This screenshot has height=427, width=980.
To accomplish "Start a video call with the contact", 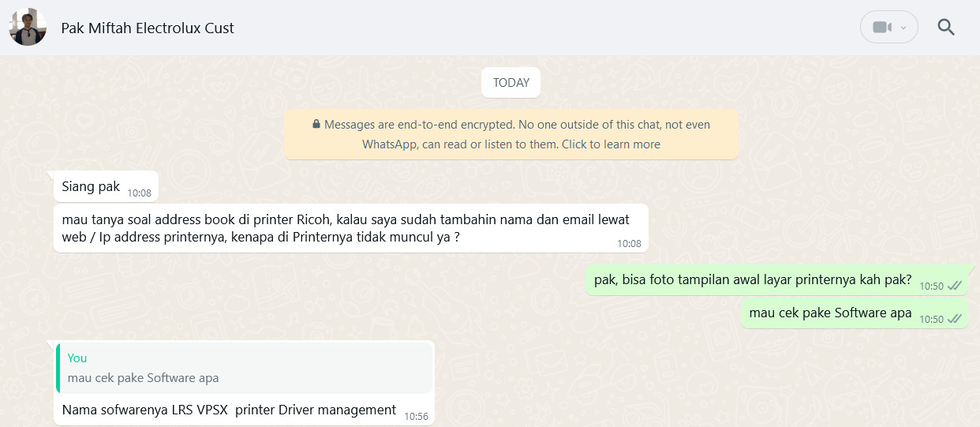I will [881, 28].
